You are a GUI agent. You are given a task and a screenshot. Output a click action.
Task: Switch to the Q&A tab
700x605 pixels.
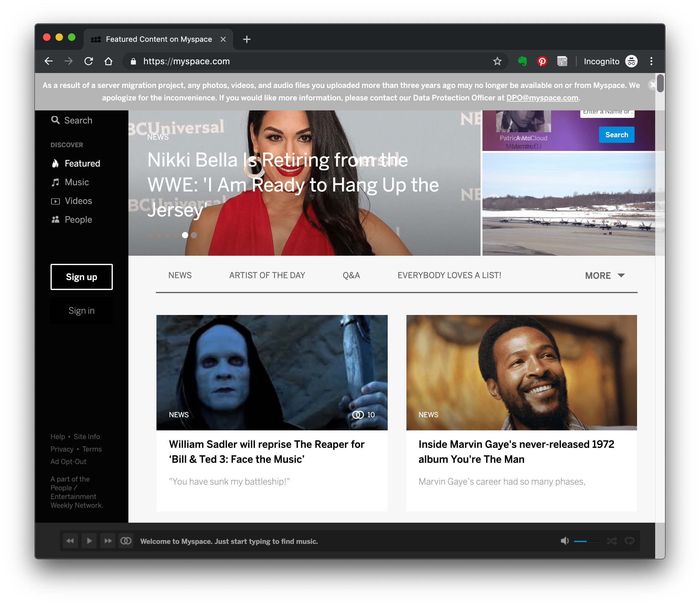click(x=351, y=275)
